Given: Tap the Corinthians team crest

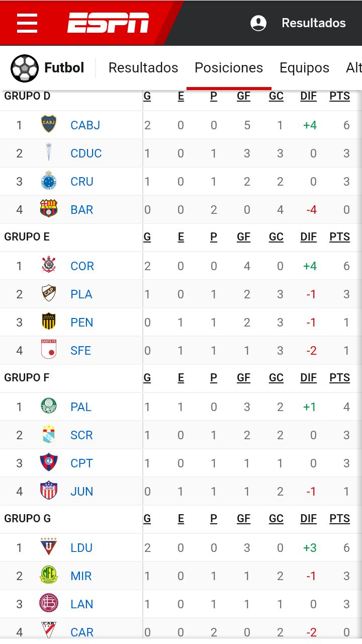Looking at the screenshot, I should pyautogui.click(x=49, y=265).
